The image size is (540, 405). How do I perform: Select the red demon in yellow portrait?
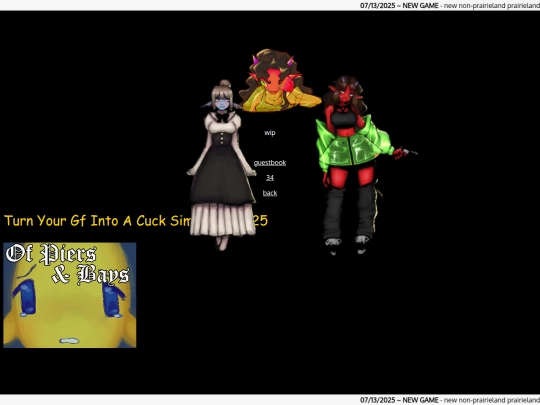[x=280, y=81]
